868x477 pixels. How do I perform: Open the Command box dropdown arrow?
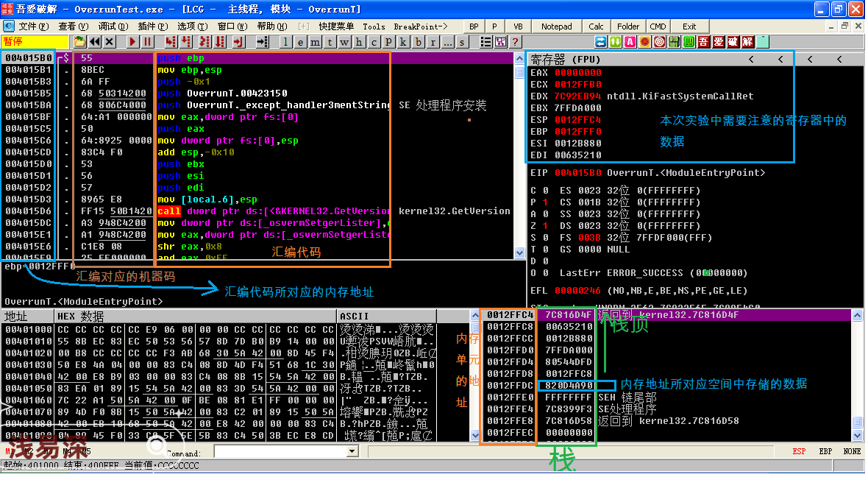tap(352, 451)
